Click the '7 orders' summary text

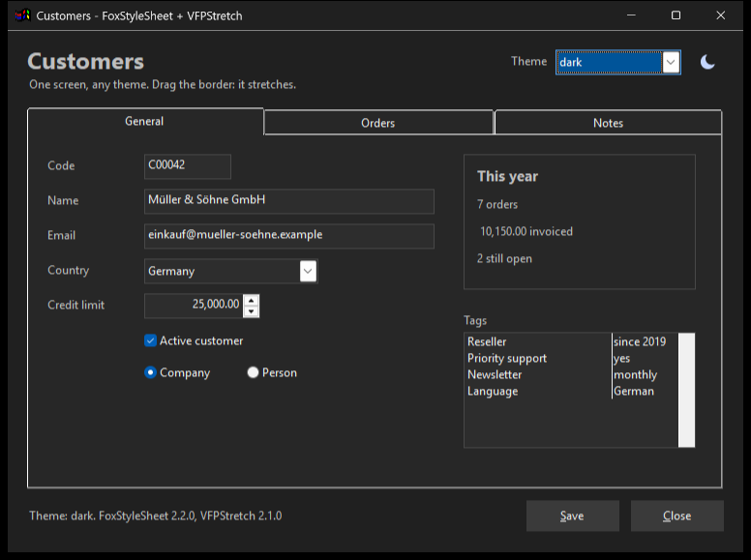click(497, 204)
